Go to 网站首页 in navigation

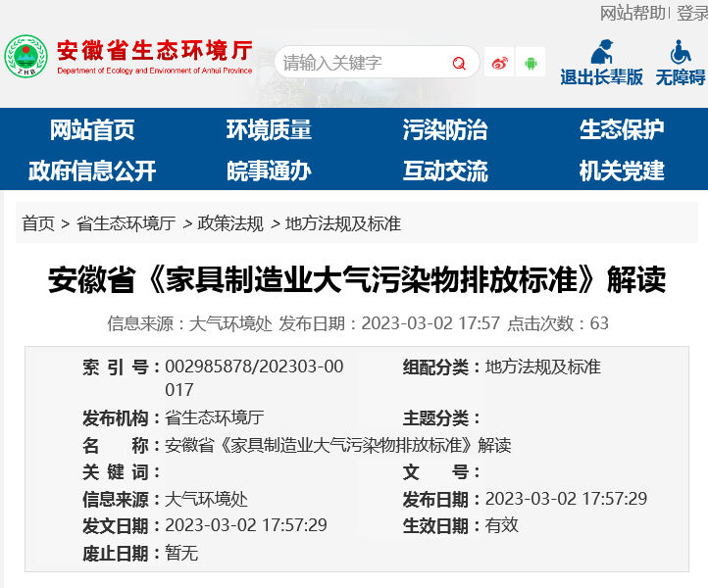(x=92, y=129)
